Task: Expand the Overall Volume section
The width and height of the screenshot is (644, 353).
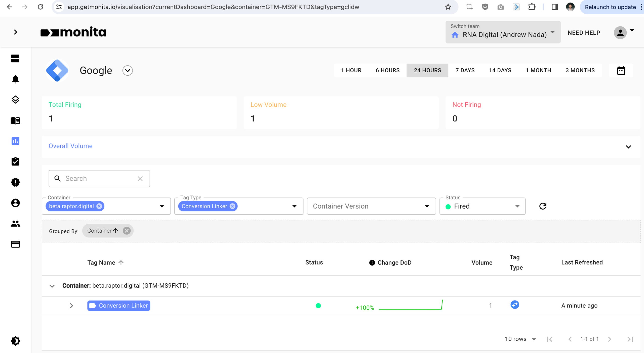Action: 628,147
